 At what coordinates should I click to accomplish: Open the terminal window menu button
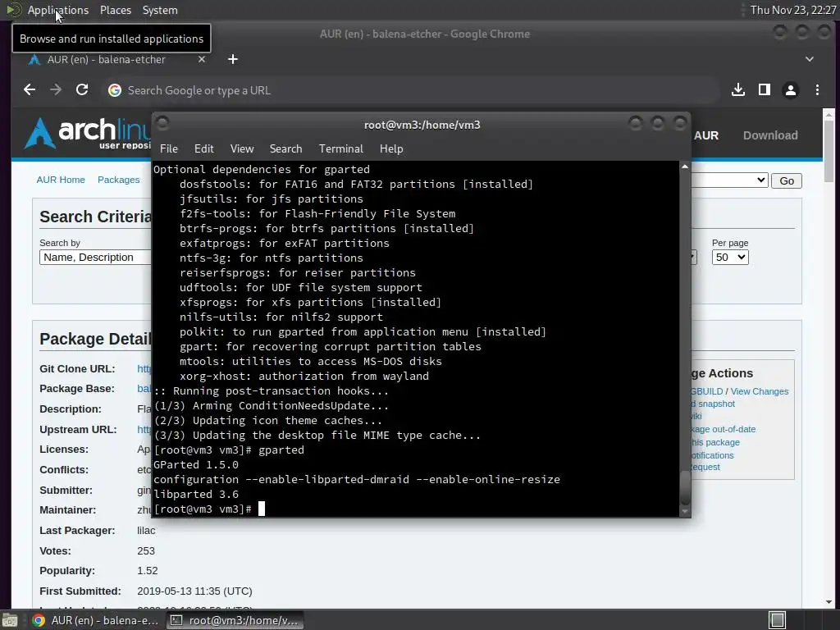pyautogui.click(x=163, y=124)
